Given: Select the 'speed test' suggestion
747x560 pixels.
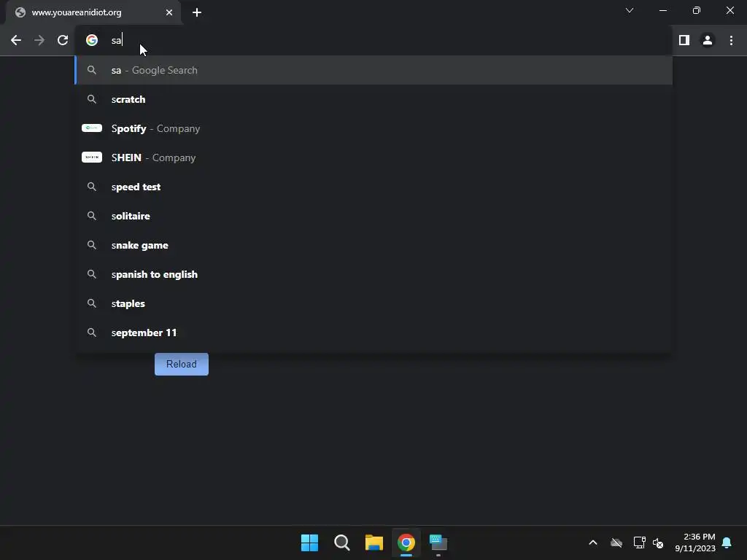Looking at the screenshot, I should [x=373, y=187].
